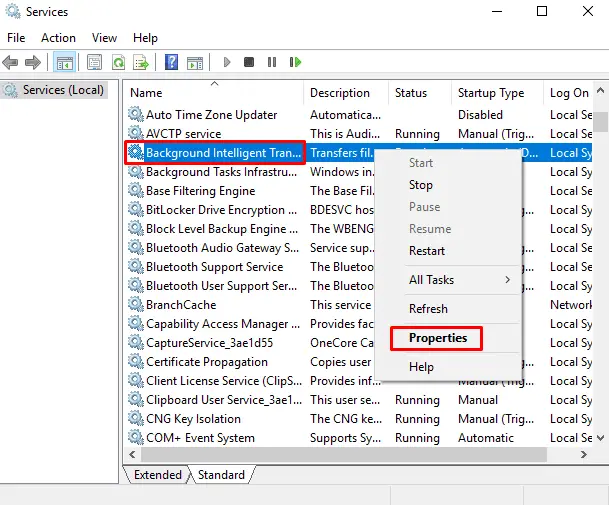Click gear icon beside Background Tasks Infrastructure

[x=136, y=171]
